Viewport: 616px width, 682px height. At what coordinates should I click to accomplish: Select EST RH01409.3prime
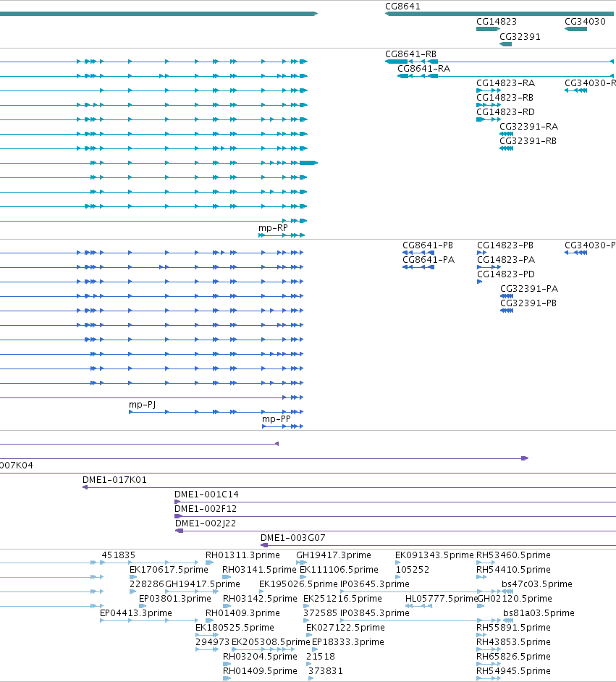[x=209, y=620]
